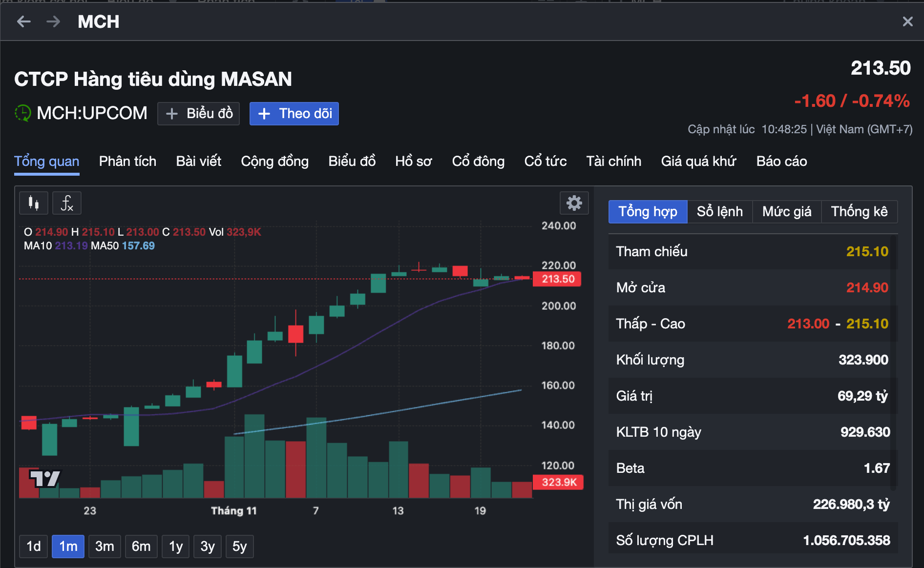Image resolution: width=924 pixels, height=568 pixels.
Task: Open the Cổ đông tab
Action: (x=478, y=161)
